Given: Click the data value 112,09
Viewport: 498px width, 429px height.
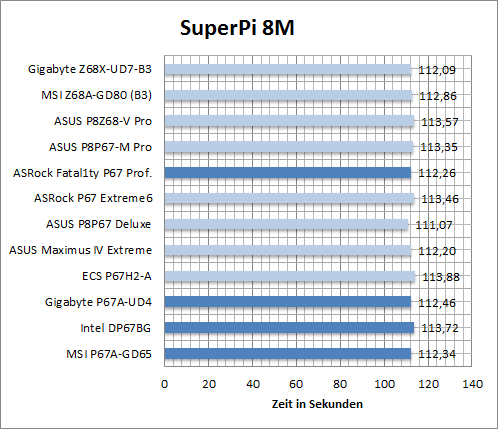Looking at the screenshot, I should [437, 70].
